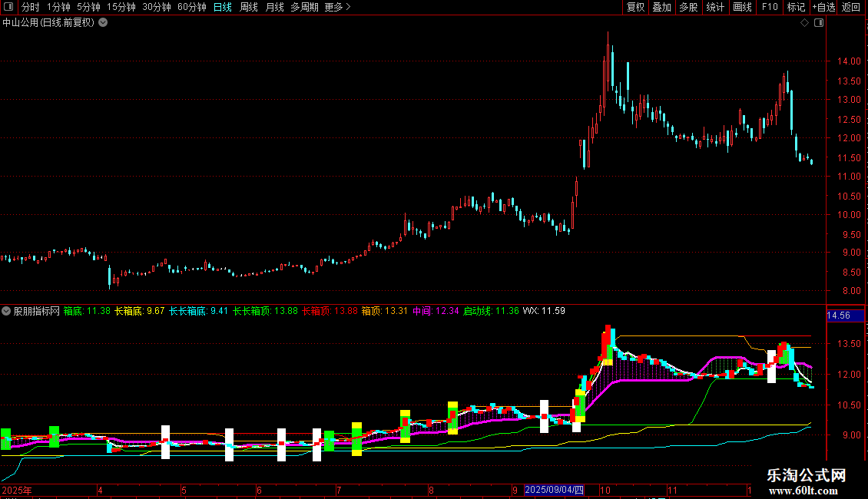Expand the 更多 periods menu
Image resolution: width=868 pixels, height=499 pixels.
[338, 7]
